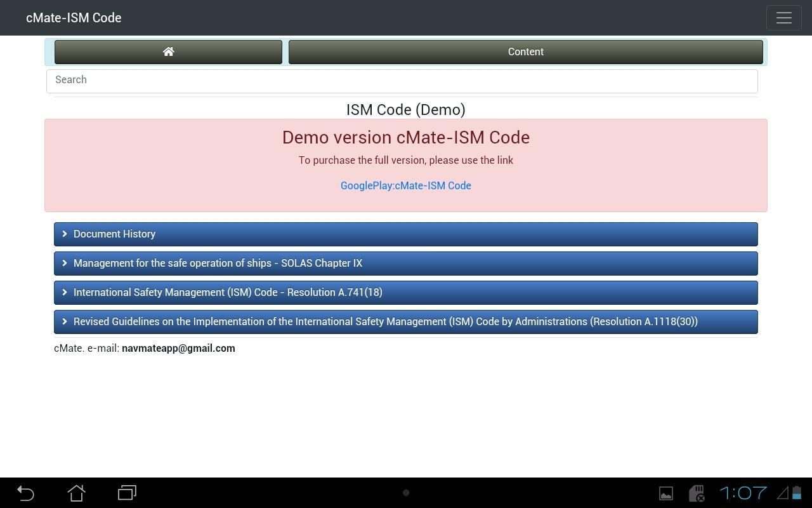
Task: Tap the SD card notification icon
Action: pos(697,493)
